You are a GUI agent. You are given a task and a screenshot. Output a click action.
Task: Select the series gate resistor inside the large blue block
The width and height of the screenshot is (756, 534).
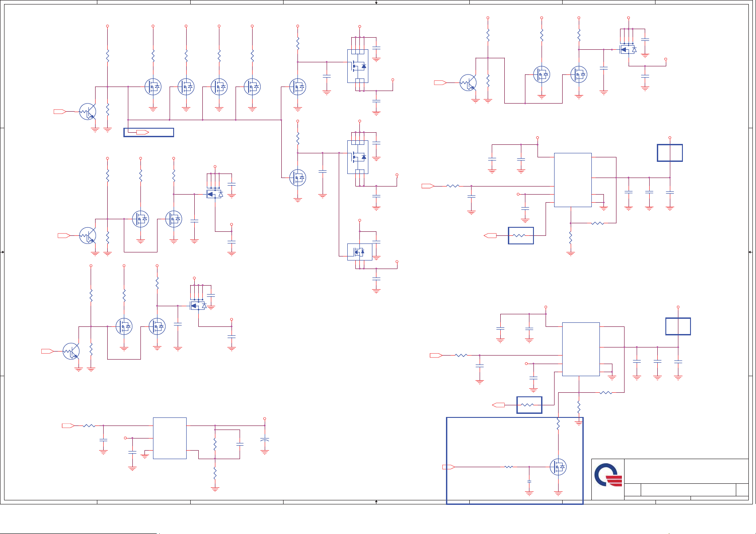[x=508, y=467]
